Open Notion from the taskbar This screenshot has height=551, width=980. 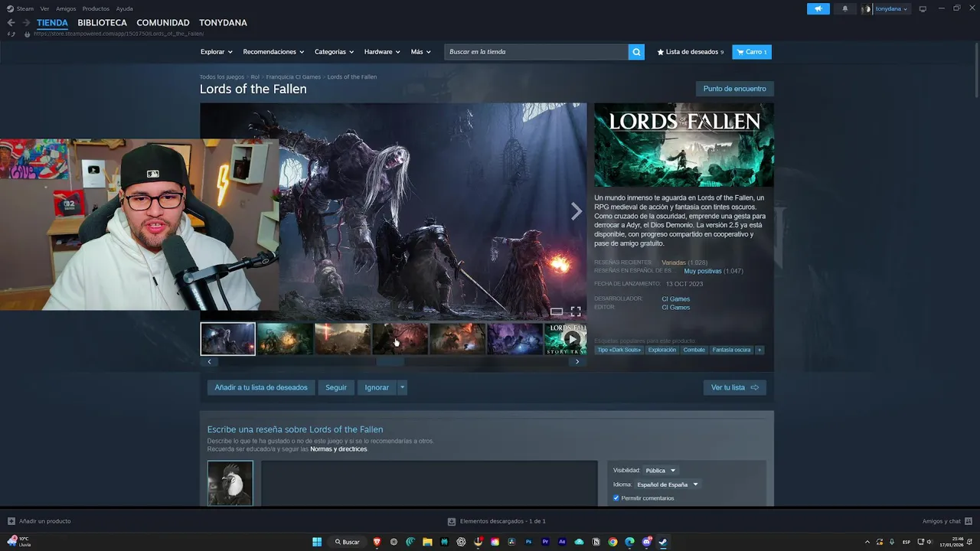[x=596, y=542]
